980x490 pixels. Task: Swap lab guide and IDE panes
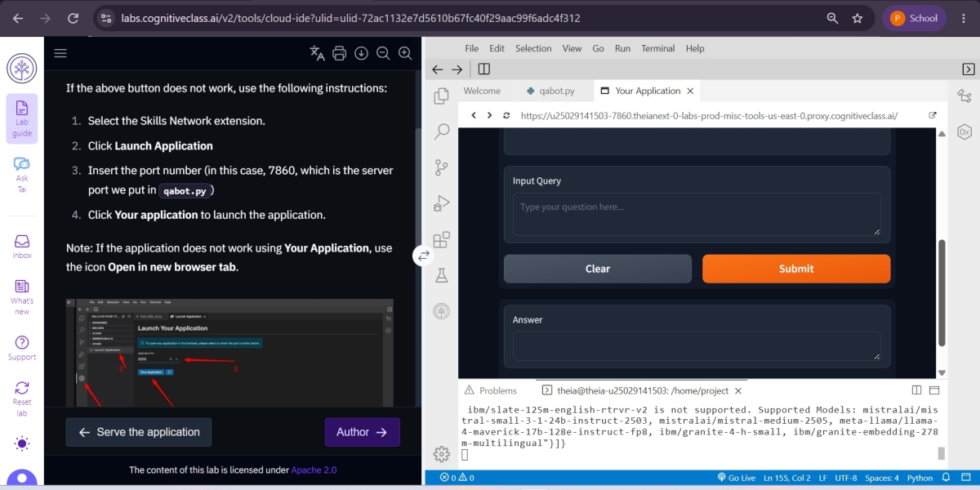pyautogui.click(x=423, y=256)
